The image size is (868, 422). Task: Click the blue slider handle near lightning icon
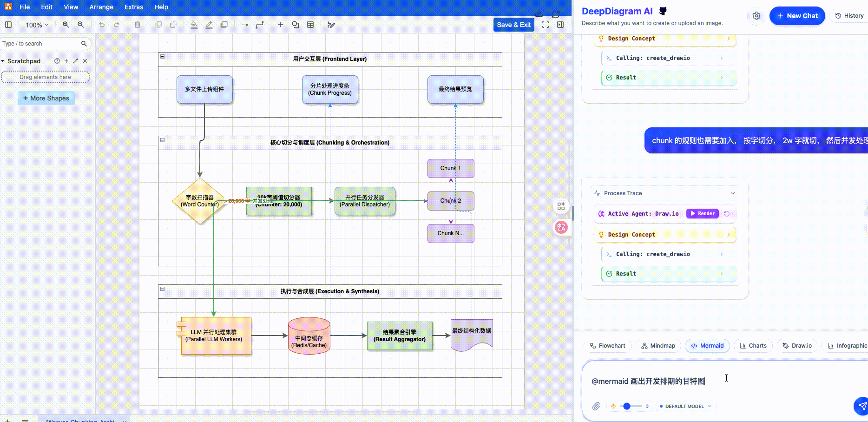[x=627, y=406]
